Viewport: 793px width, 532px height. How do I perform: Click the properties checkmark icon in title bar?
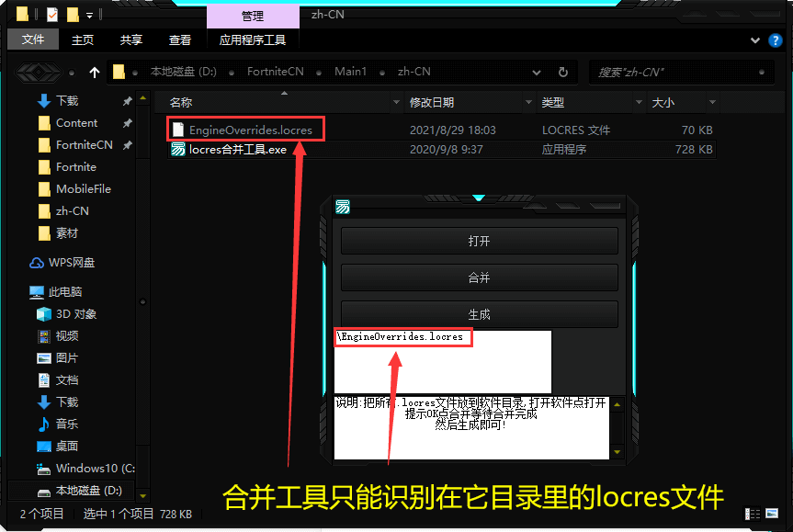point(52,15)
